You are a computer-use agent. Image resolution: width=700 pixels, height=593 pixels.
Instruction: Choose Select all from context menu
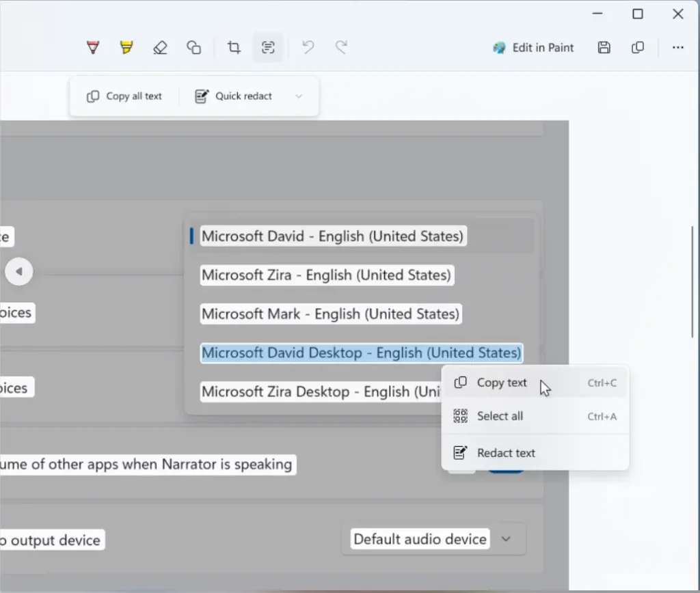pyautogui.click(x=535, y=416)
